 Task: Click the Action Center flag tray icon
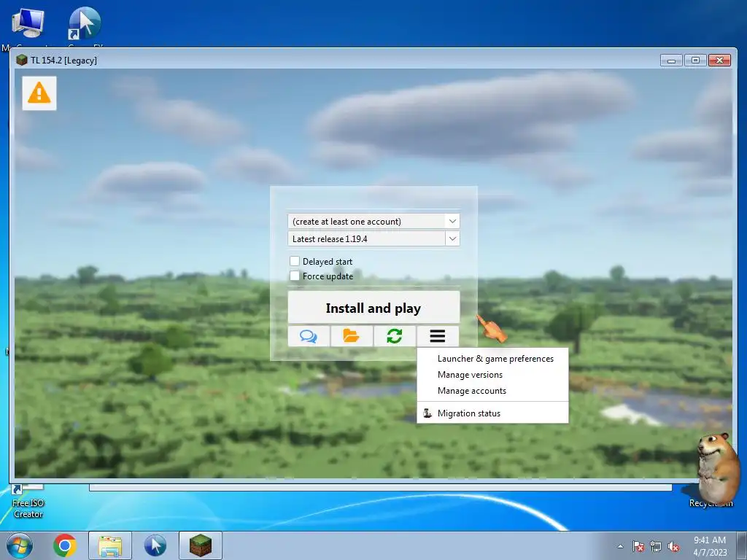[x=638, y=547]
